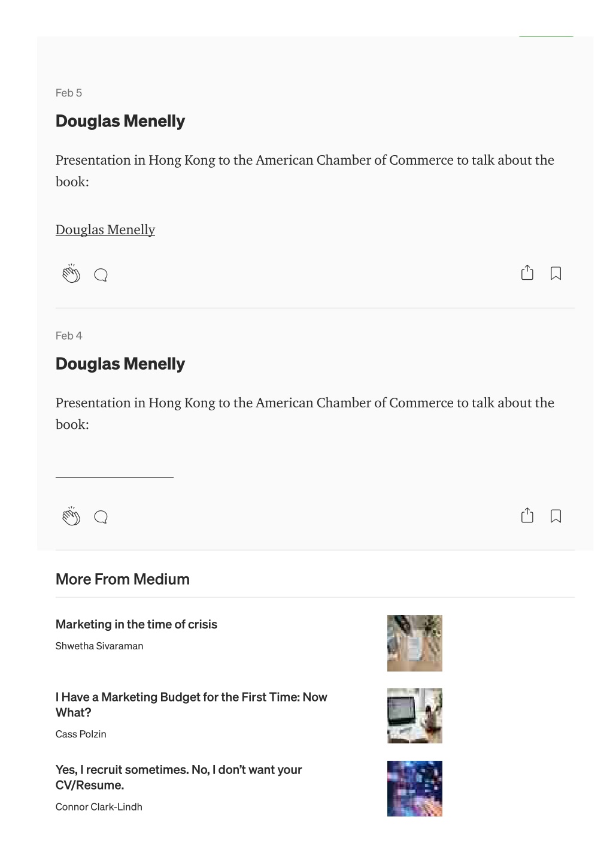Follow the underlined Douglas Menelly link
Viewport: 613px width, 868px height.
[x=105, y=230]
